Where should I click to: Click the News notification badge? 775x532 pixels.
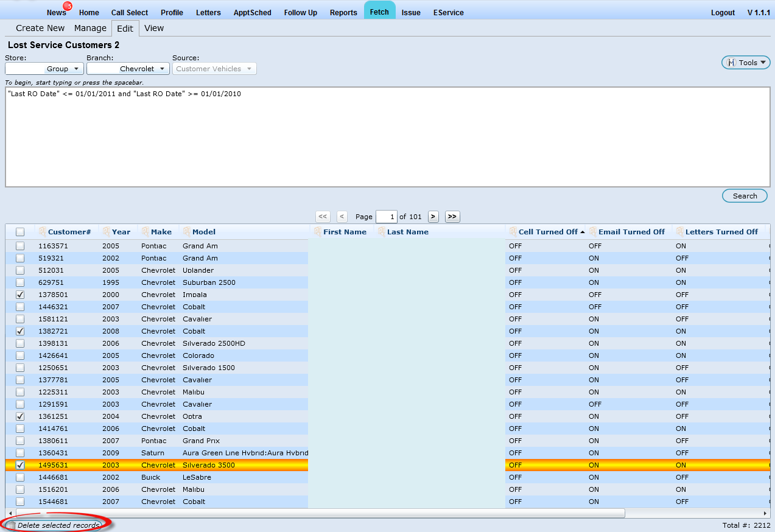(x=68, y=6)
